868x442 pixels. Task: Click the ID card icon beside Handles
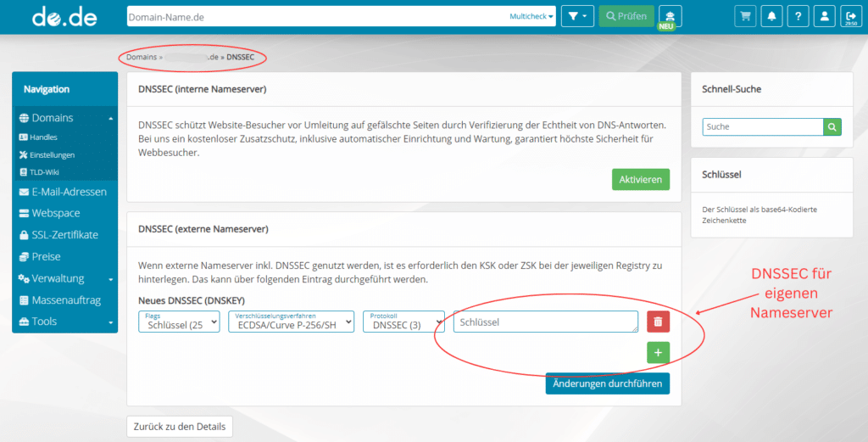coord(23,137)
